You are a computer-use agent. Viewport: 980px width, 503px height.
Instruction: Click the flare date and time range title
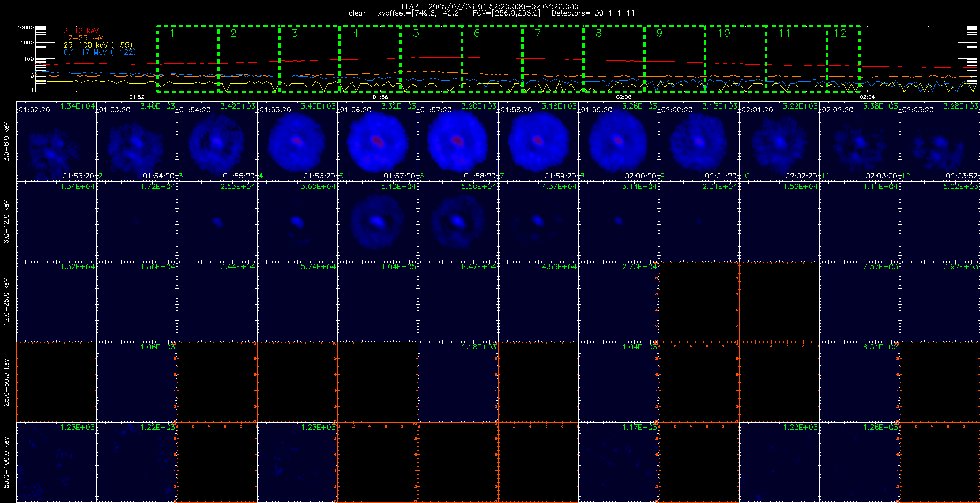click(x=490, y=6)
